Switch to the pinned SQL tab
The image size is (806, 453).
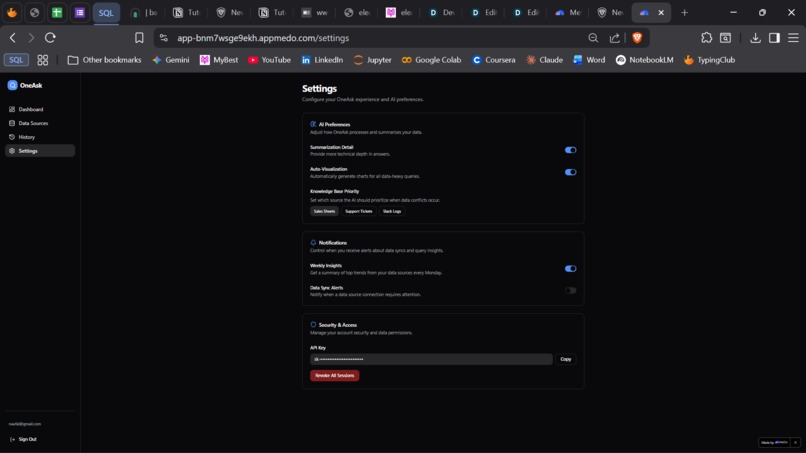tap(106, 12)
